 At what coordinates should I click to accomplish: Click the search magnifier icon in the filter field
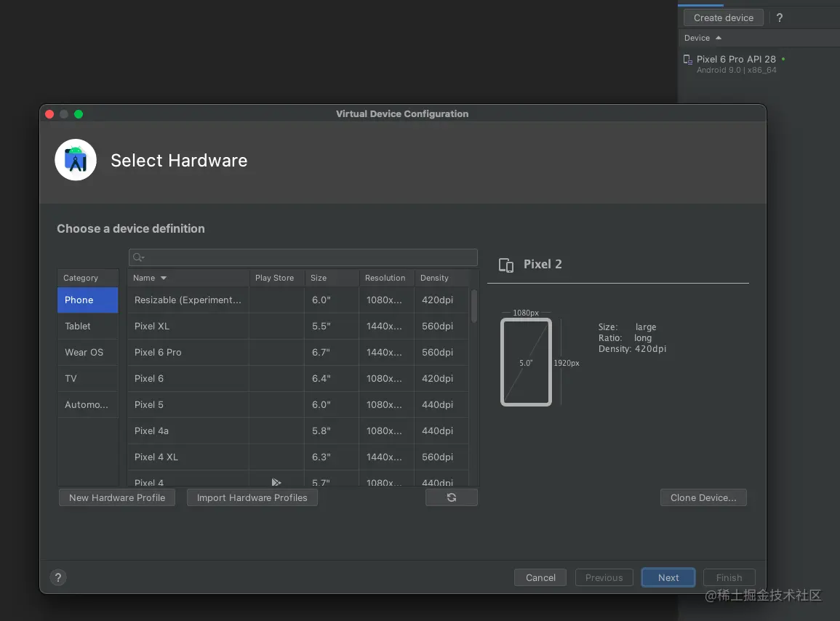(138, 257)
